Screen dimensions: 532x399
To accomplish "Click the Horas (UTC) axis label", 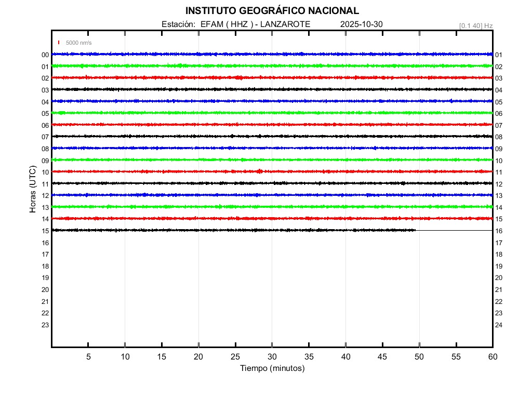I will (x=33, y=190).
